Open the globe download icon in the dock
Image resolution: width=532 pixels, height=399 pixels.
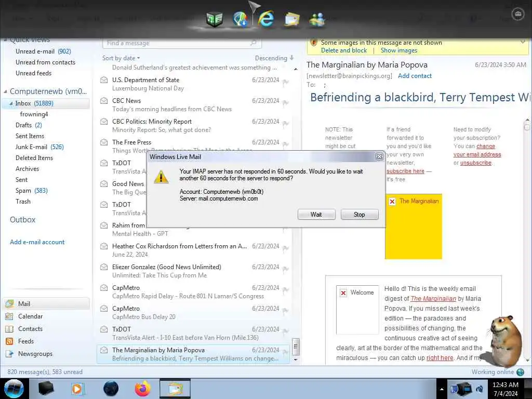pos(240,19)
